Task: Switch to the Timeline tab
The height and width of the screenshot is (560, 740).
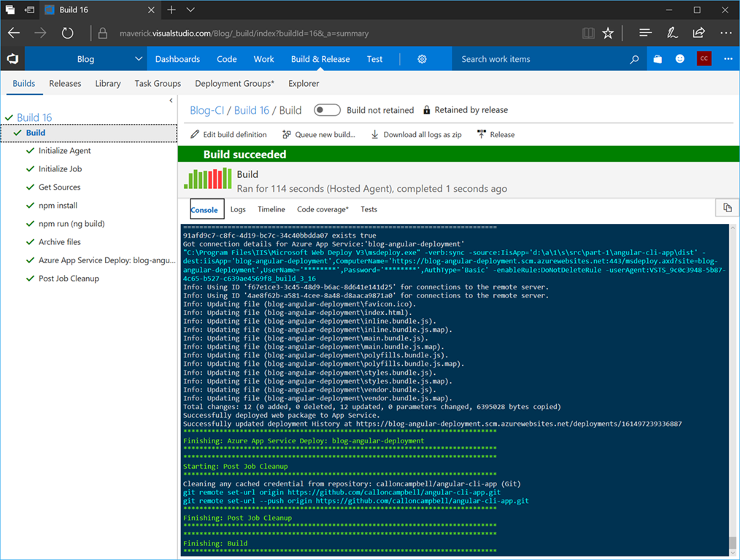Action: tap(271, 209)
